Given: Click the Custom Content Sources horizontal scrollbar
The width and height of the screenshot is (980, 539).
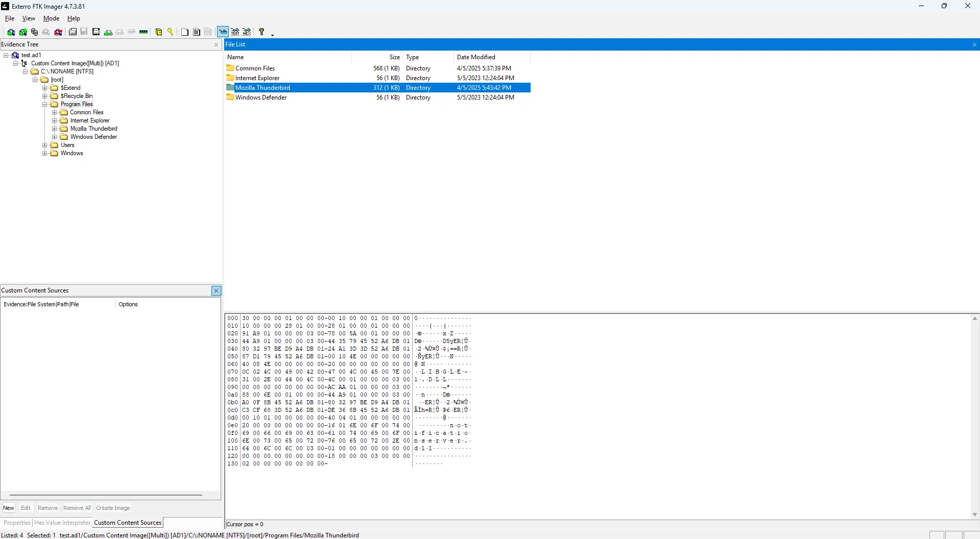Looking at the screenshot, I should [x=106, y=495].
